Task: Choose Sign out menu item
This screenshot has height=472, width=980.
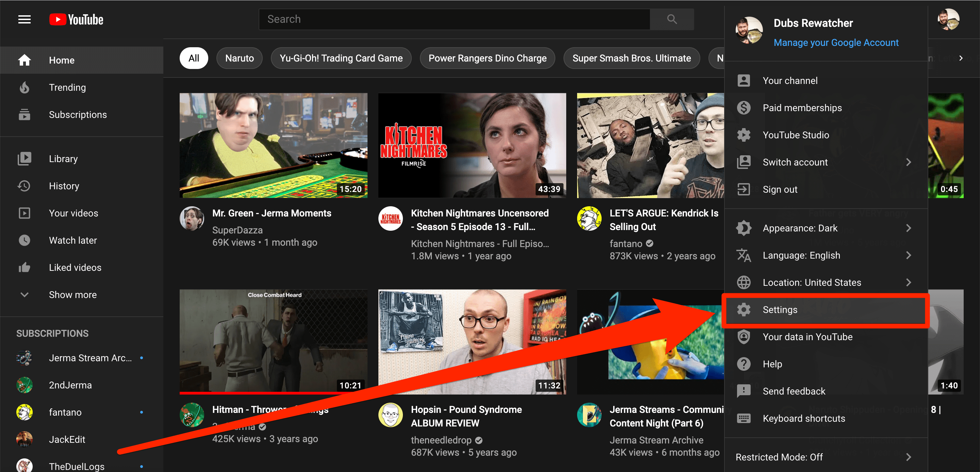Action: click(780, 189)
